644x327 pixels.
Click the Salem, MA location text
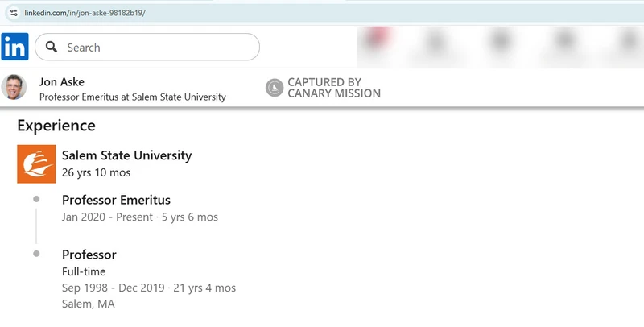89,304
